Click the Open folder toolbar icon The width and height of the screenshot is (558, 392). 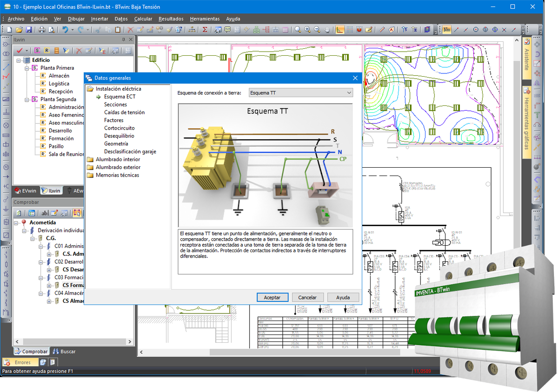(x=19, y=30)
